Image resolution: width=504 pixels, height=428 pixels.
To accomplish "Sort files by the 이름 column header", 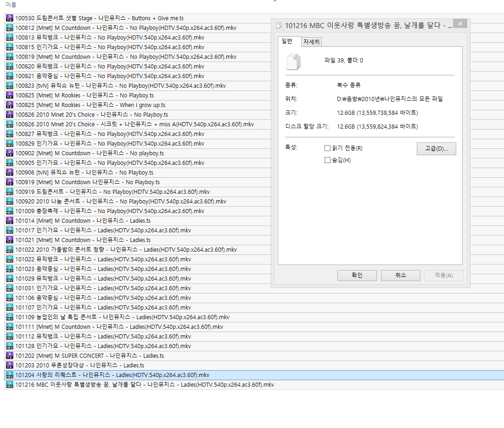I will click(11, 5).
